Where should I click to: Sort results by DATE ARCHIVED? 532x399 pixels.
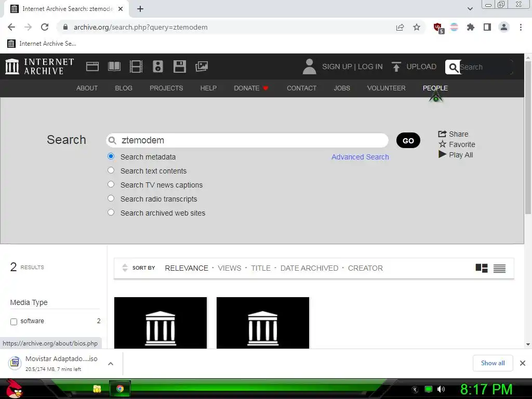tap(309, 268)
